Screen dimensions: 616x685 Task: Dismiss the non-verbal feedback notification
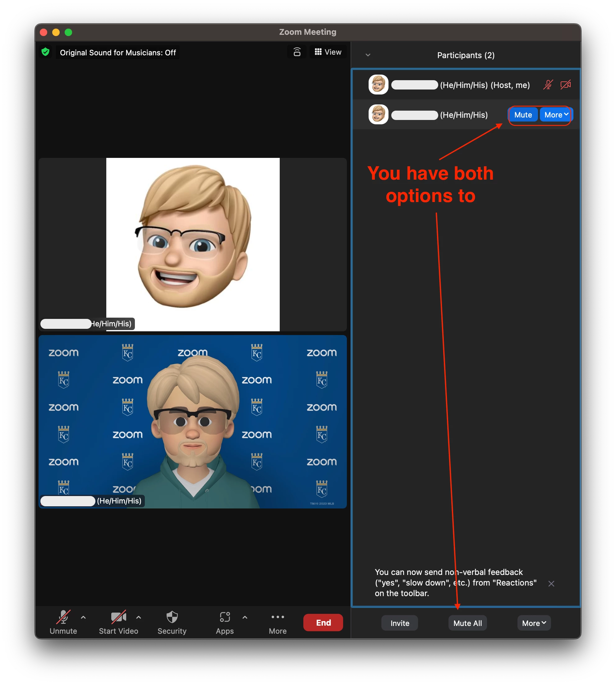[x=551, y=583]
